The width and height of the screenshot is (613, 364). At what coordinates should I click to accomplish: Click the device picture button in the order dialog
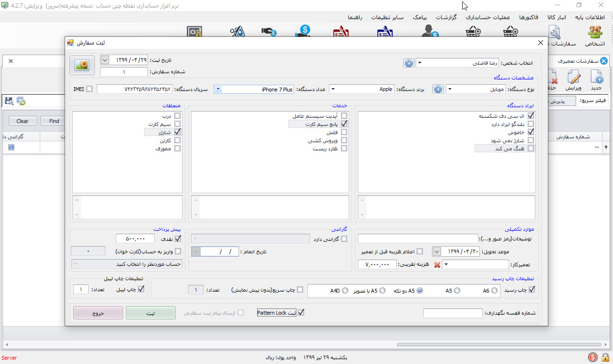[x=82, y=66]
